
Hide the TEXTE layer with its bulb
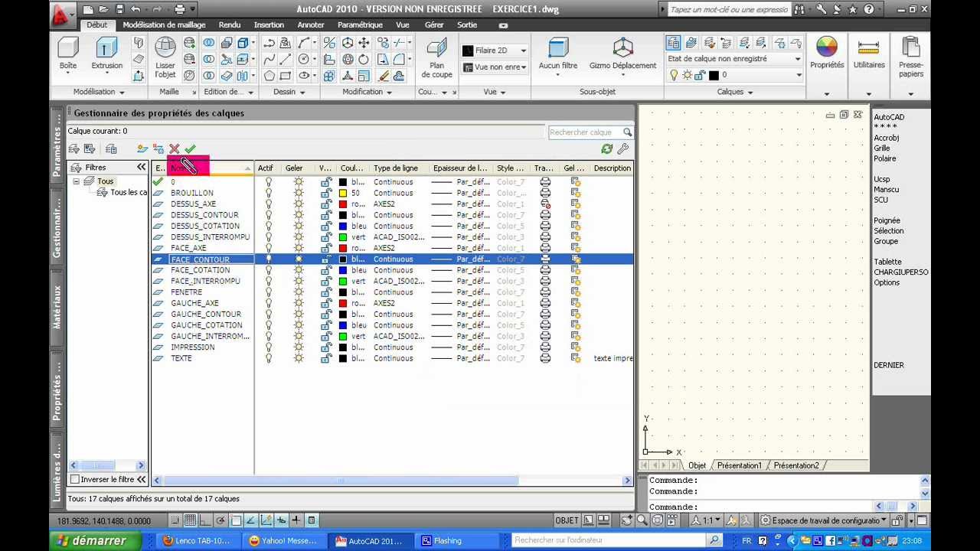click(268, 358)
